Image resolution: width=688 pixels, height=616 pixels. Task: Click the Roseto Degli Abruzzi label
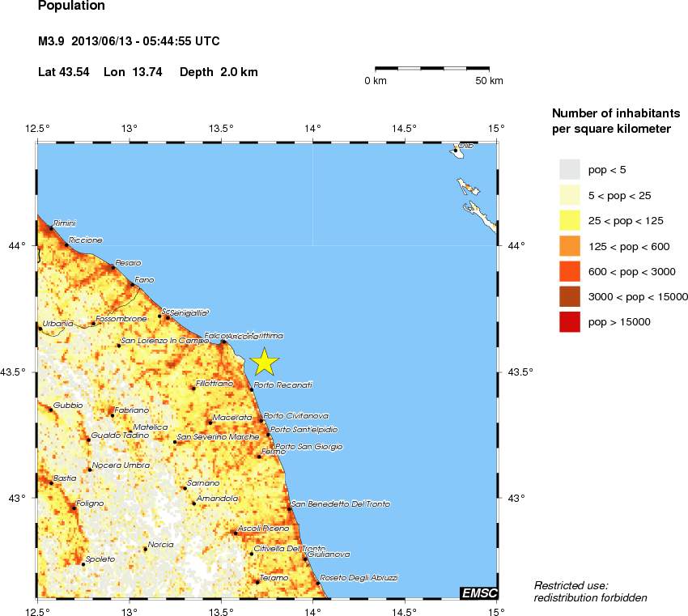point(359,578)
